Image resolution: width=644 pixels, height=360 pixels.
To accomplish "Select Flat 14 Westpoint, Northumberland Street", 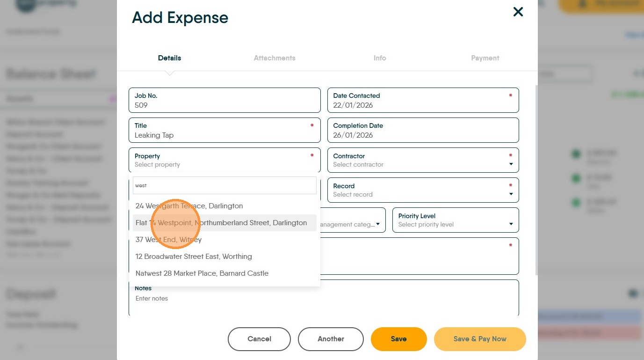I will point(221,223).
